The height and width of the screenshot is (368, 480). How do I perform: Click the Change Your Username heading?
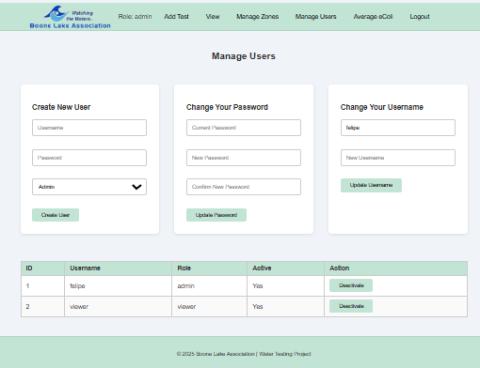coord(382,107)
